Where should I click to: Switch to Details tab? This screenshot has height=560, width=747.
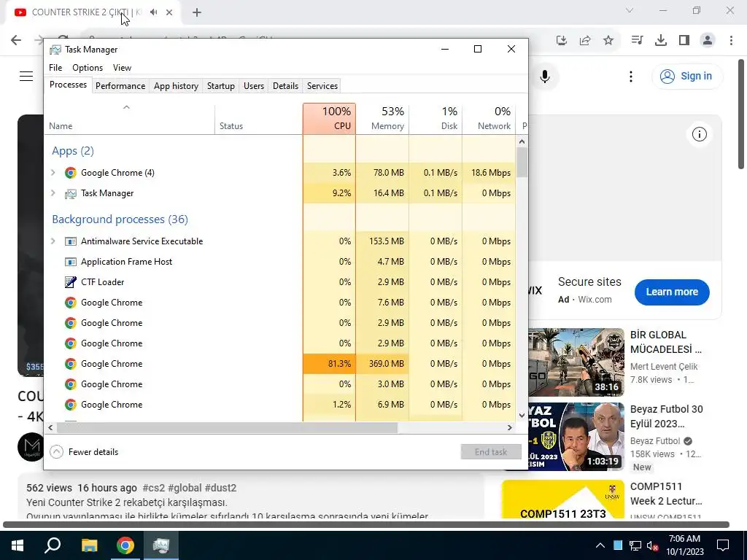285,86
